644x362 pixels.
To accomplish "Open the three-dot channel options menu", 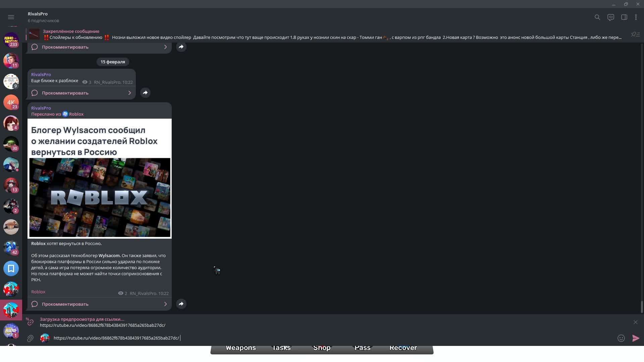I will pos(636,17).
